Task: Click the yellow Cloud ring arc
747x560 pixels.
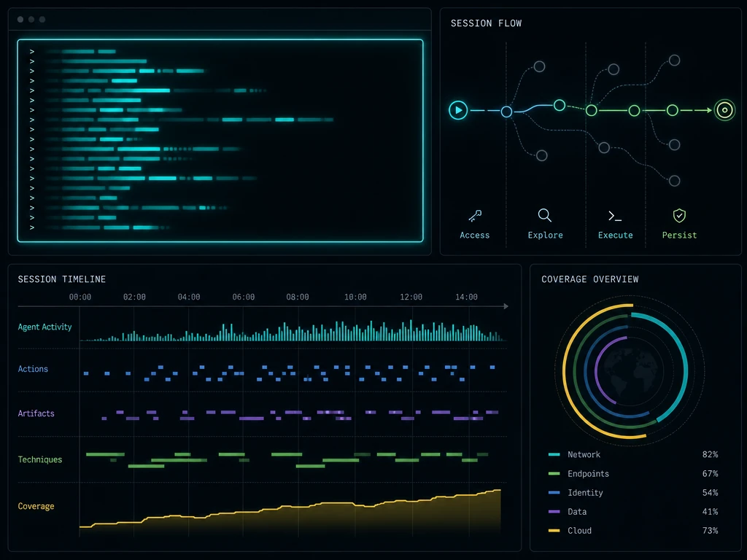Action: (565, 371)
